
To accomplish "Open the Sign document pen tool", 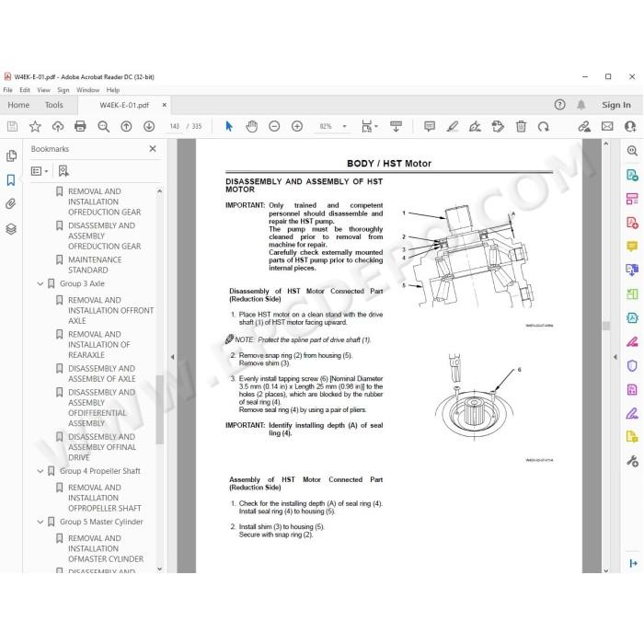I will click(475, 127).
